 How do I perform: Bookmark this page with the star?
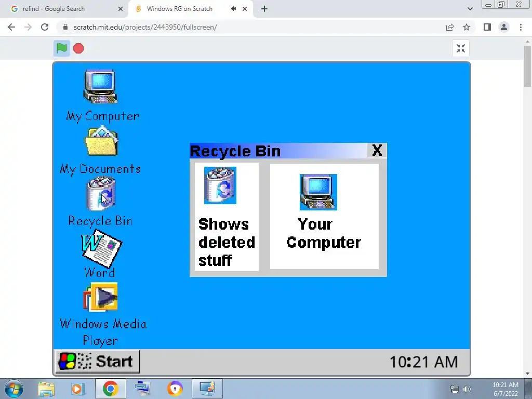click(467, 27)
